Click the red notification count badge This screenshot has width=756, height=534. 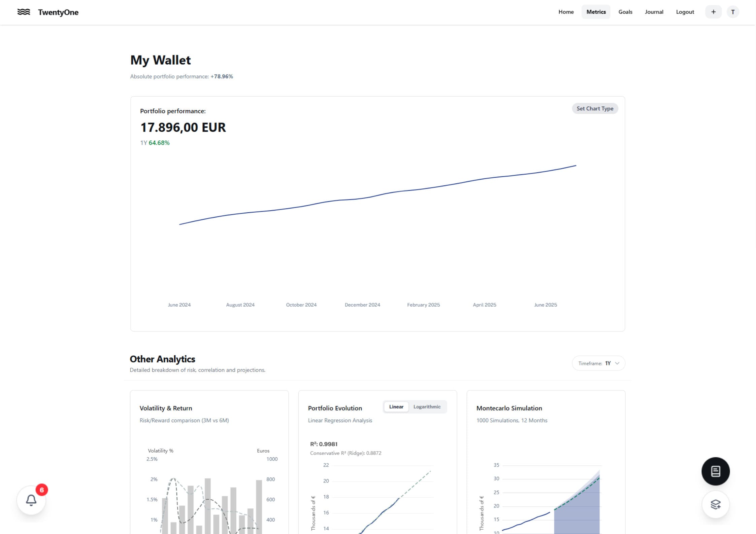42,490
